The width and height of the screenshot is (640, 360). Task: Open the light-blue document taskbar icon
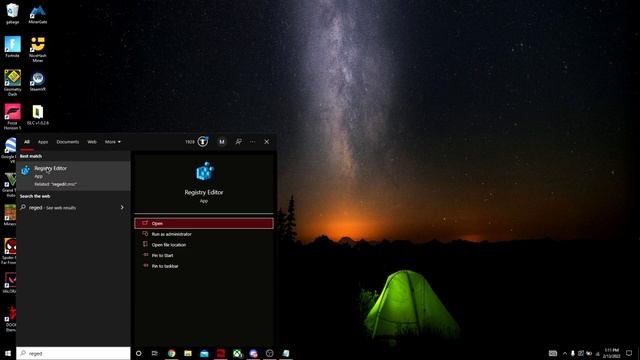pyautogui.click(x=286, y=353)
